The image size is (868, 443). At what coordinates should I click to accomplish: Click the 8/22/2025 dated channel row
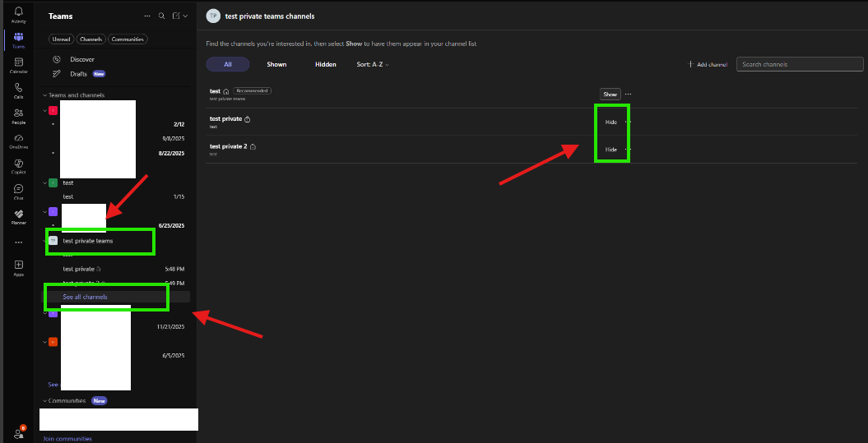pyautogui.click(x=116, y=153)
